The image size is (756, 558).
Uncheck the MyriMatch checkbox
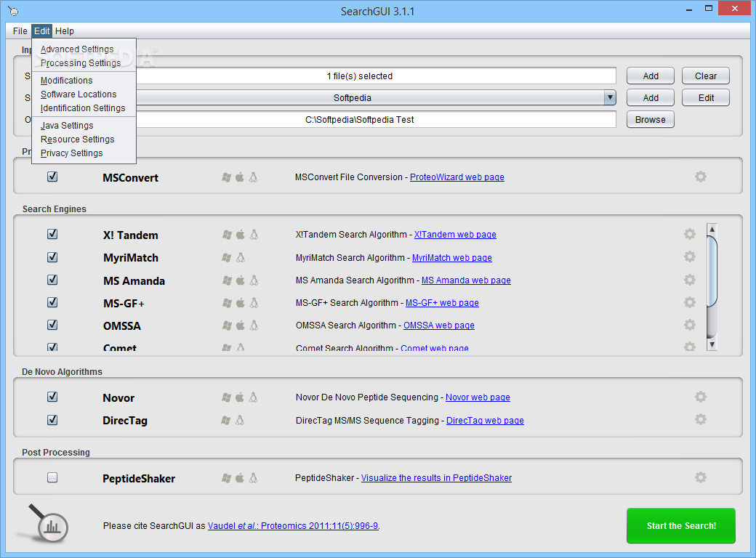click(x=52, y=256)
